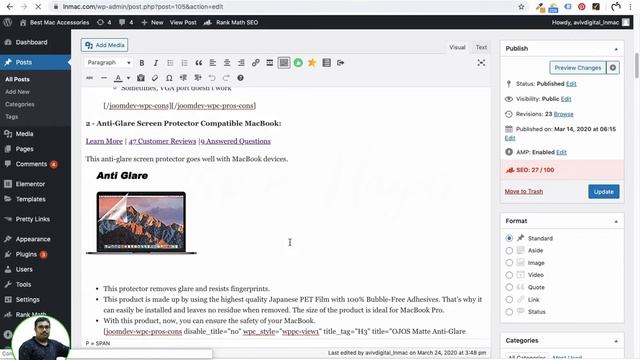Open keyboard shortcuts help
Viewport: 640px width, 360px height.
[240, 78]
